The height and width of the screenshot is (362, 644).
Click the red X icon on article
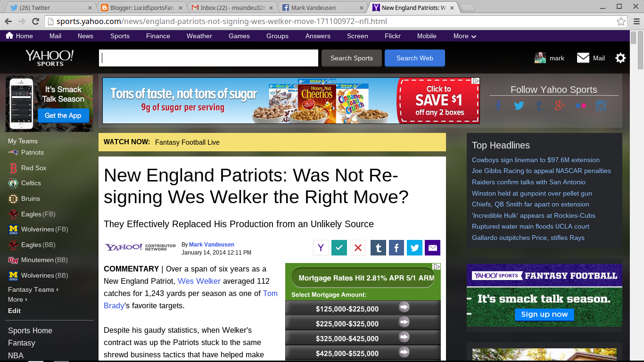[x=358, y=247]
